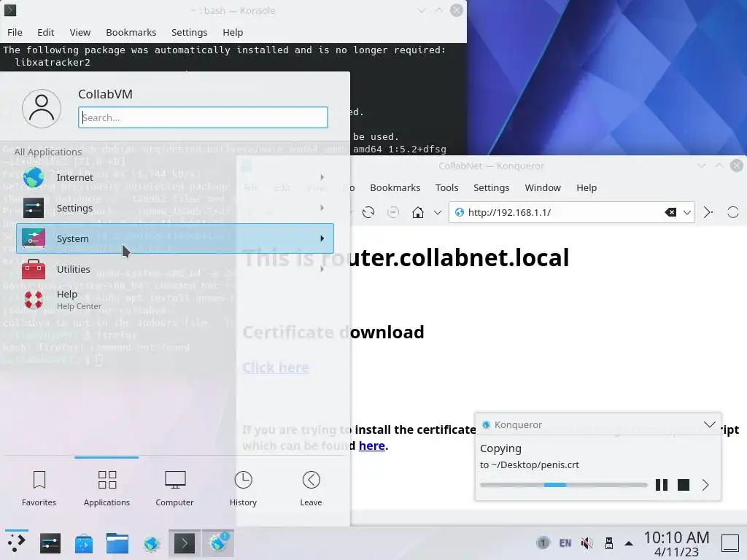
Task: Open Konqueror Help menu
Action: pyautogui.click(x=587, y=187)
